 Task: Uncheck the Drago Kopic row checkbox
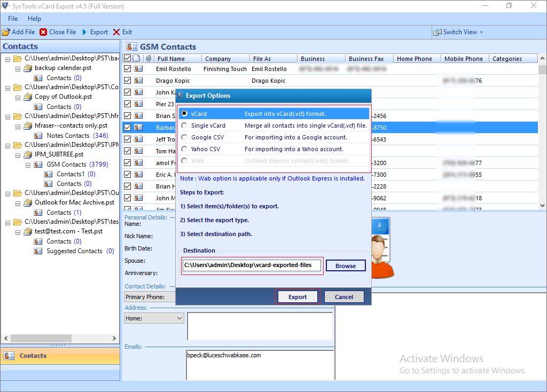(x=127, y=81)
